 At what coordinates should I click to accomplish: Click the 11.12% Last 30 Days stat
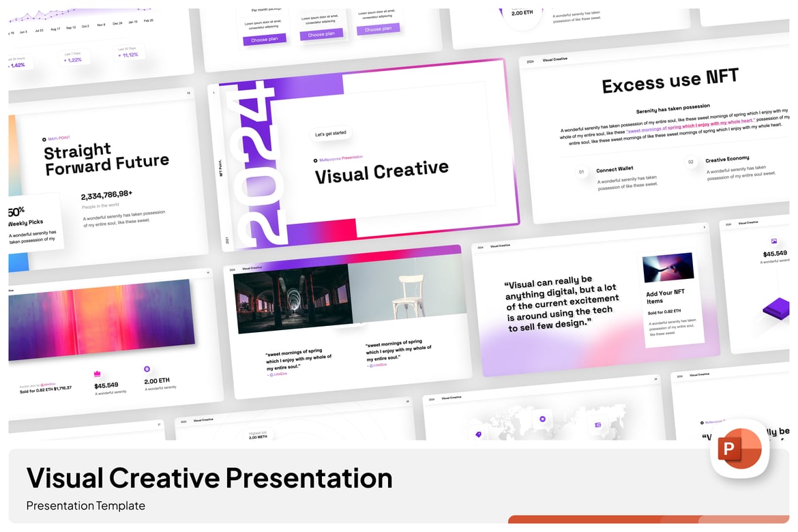click(128, 53)
